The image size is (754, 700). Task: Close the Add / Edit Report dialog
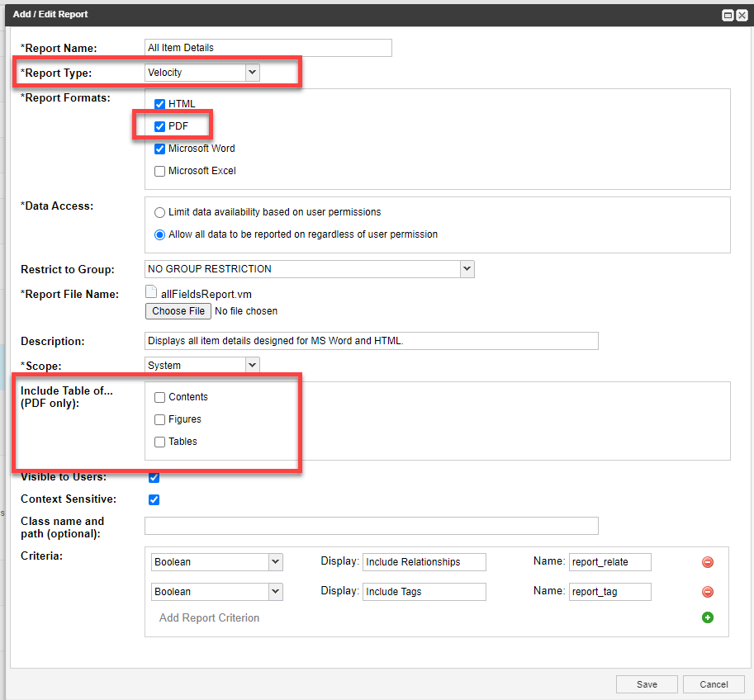(x=742, y=16)
